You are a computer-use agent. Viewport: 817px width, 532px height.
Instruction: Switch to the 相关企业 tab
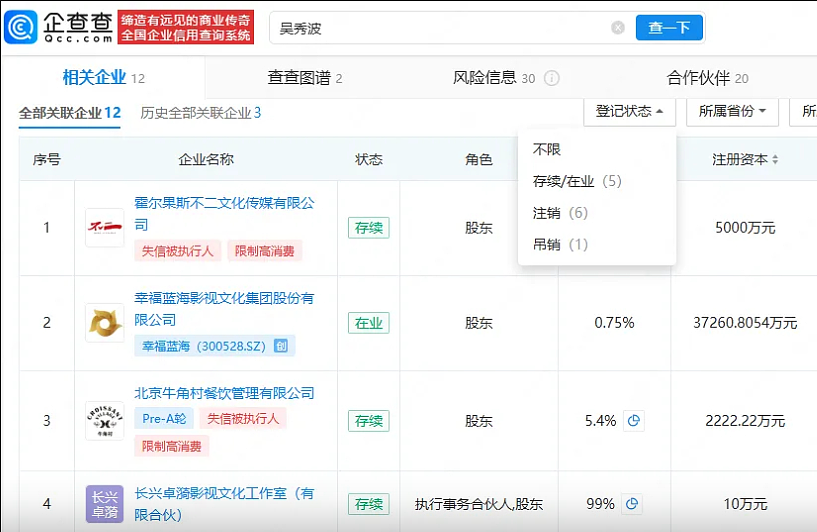click(x=103, y=78)
